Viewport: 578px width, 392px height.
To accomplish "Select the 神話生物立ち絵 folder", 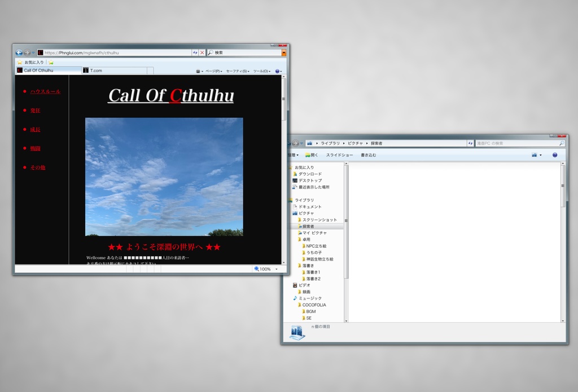I will click(x=317, y=259).
